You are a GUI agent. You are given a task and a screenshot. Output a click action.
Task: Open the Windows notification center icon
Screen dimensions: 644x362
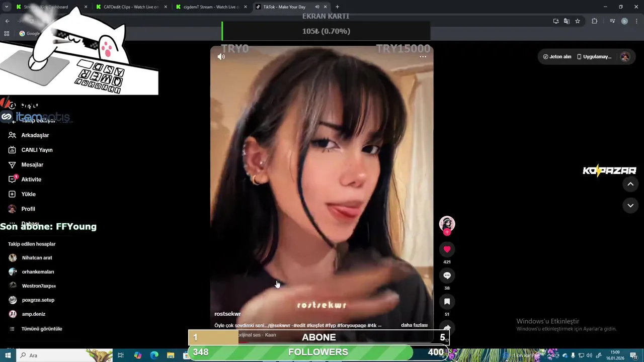click(633, 355)
